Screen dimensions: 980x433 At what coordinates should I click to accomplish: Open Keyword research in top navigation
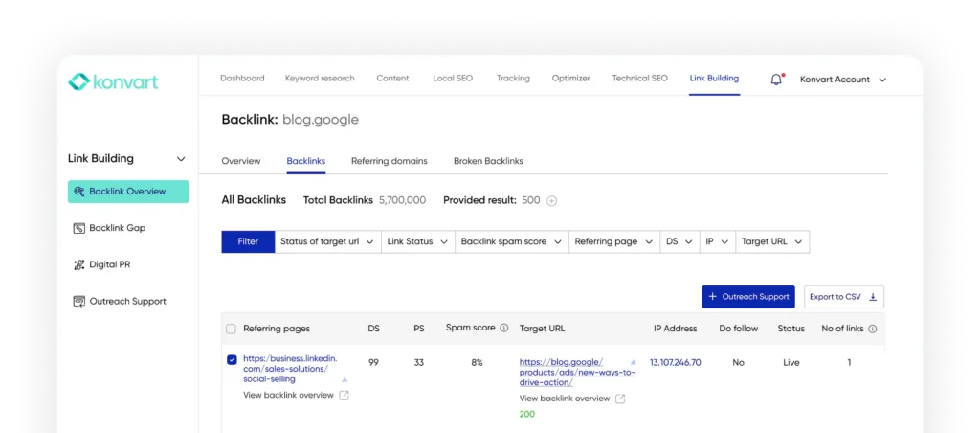tap(320, 79)
